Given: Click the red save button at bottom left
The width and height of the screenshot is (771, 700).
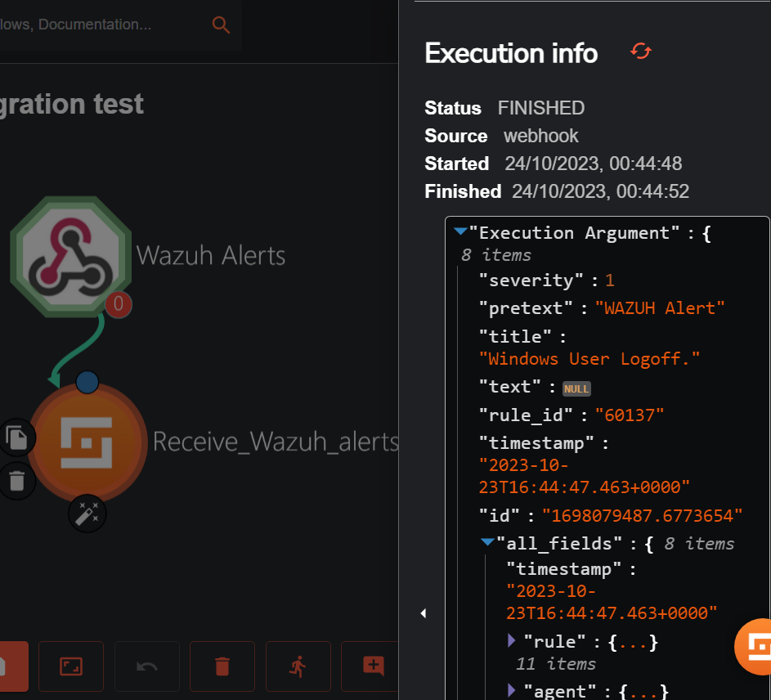Looking at the screenshot, I should click(x=13, y=666).
